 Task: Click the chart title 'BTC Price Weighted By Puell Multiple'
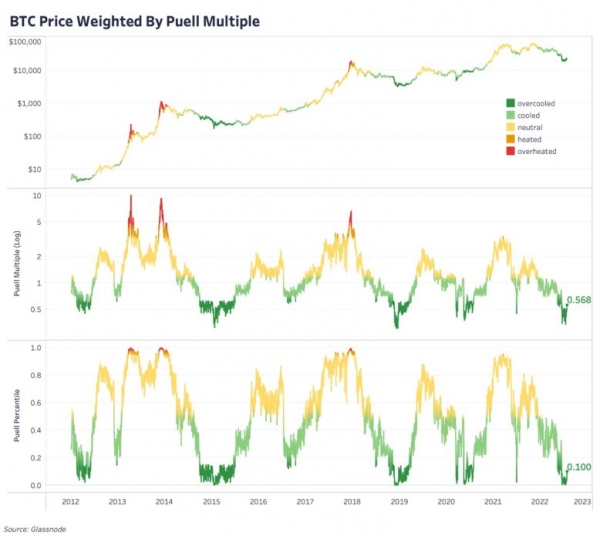[137, 17]
